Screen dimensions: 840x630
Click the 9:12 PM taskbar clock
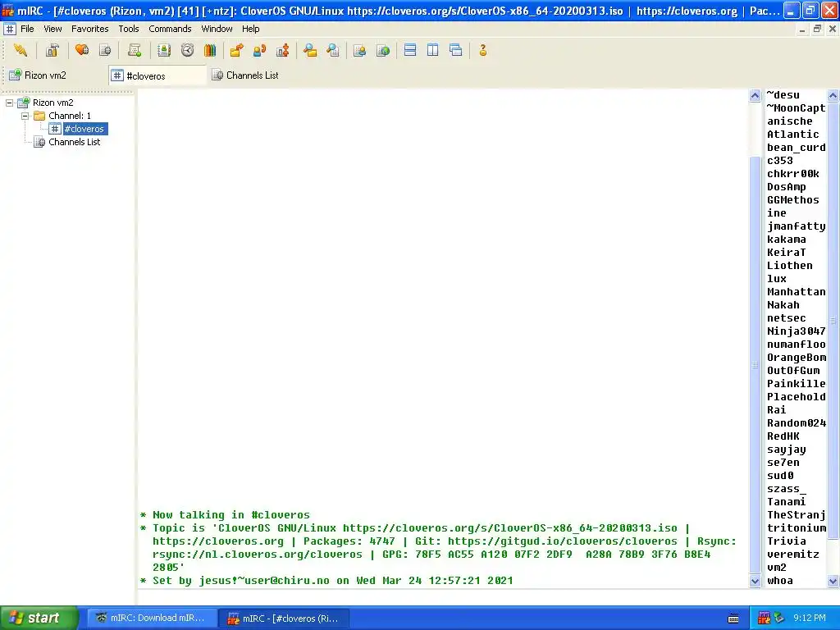pos(809,619)
